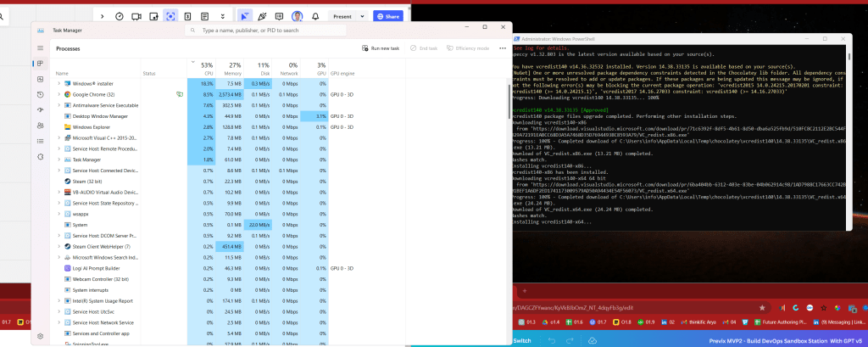Viewport: 868px width, 347px height.
Task: Open the notifications bell
Action: (315, 17)
